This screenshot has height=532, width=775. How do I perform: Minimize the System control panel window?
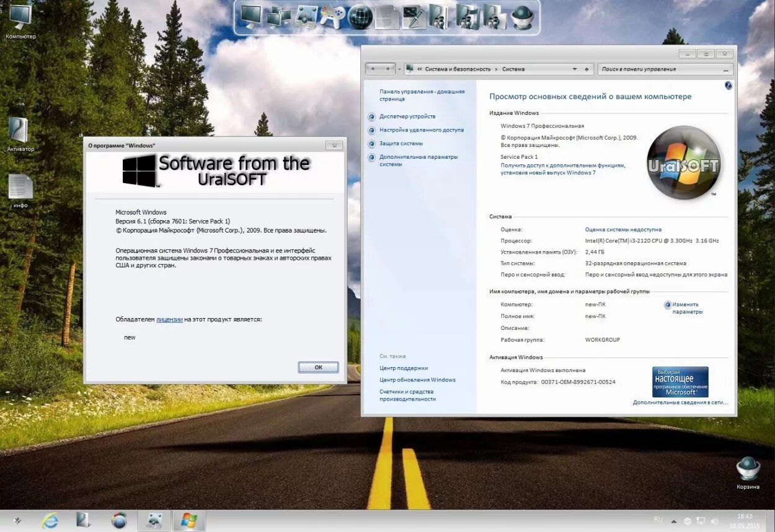click(x=687, y=55)
